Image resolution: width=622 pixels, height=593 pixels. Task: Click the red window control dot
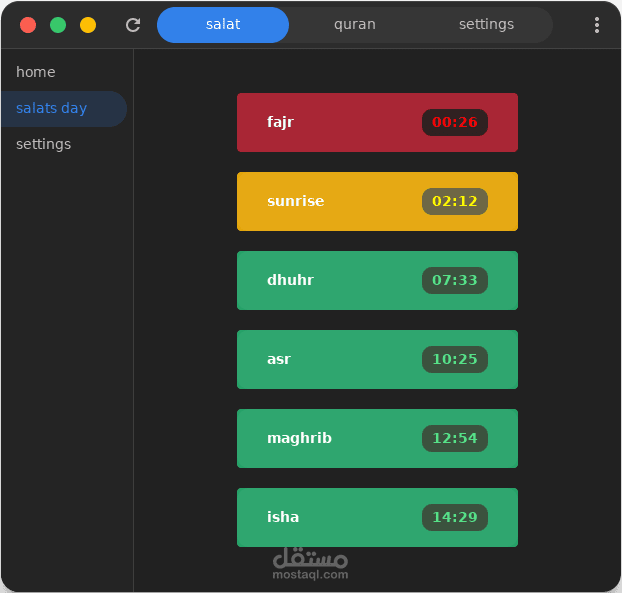coord(28,25)
